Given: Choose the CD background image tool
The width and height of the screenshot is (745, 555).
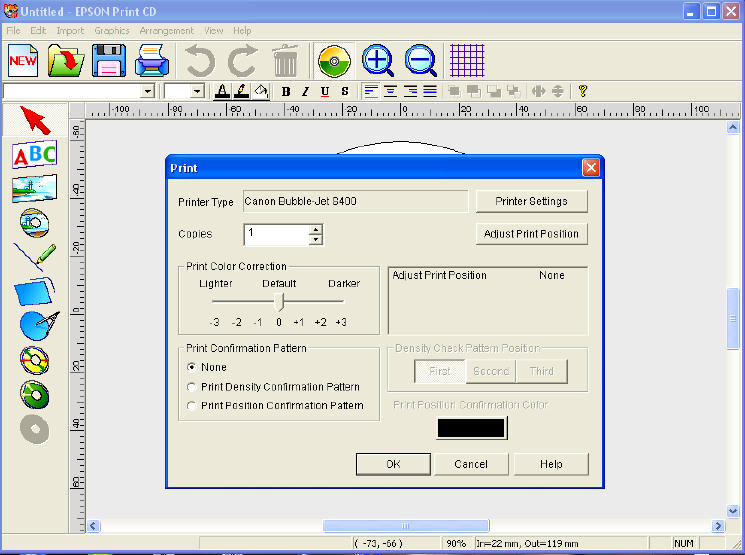Looking at the screenshot, I should coord(34,222).
